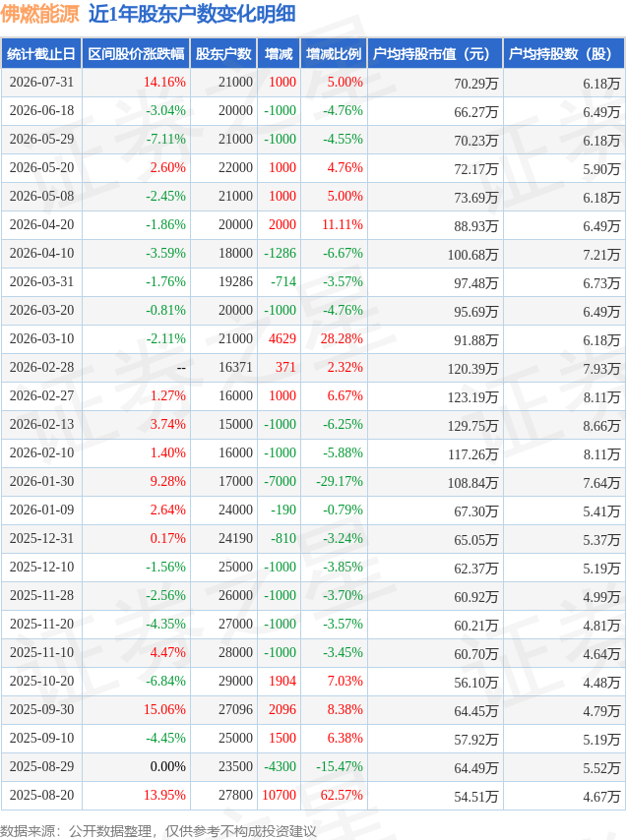Click the 增减 column header
This screenshot has width=626, height=840.
[279, 53]
